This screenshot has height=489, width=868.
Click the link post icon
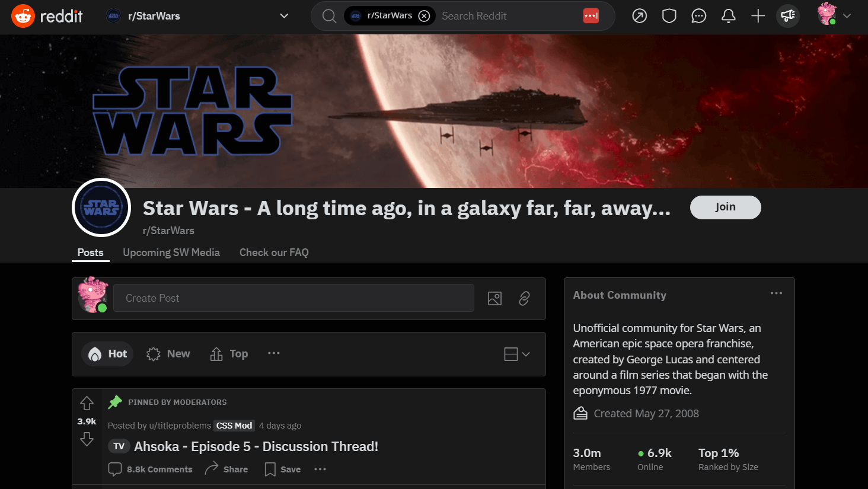coord(524,298)
